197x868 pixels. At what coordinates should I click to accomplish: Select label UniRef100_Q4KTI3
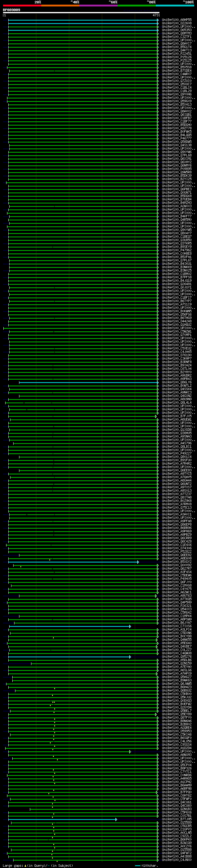[177, 50]
